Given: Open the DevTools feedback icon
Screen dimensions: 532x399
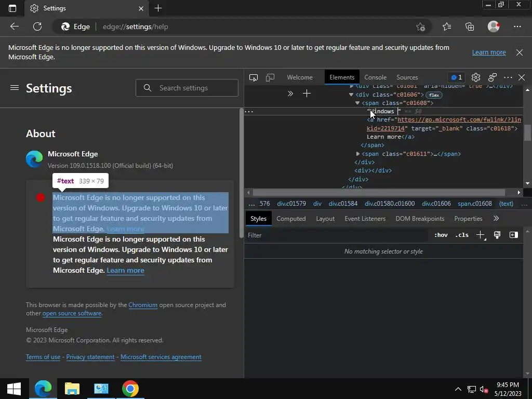Looking at the screenshot, I should (x=493, y=77).
